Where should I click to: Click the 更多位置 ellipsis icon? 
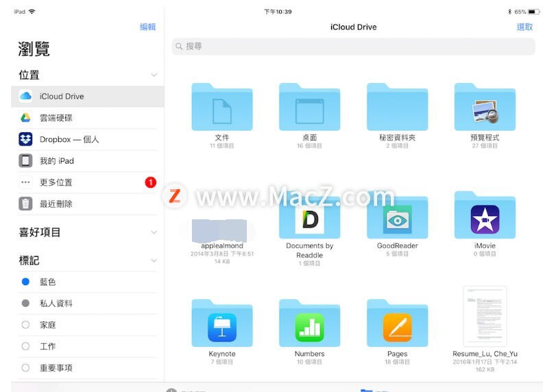(x=25, y=182)
